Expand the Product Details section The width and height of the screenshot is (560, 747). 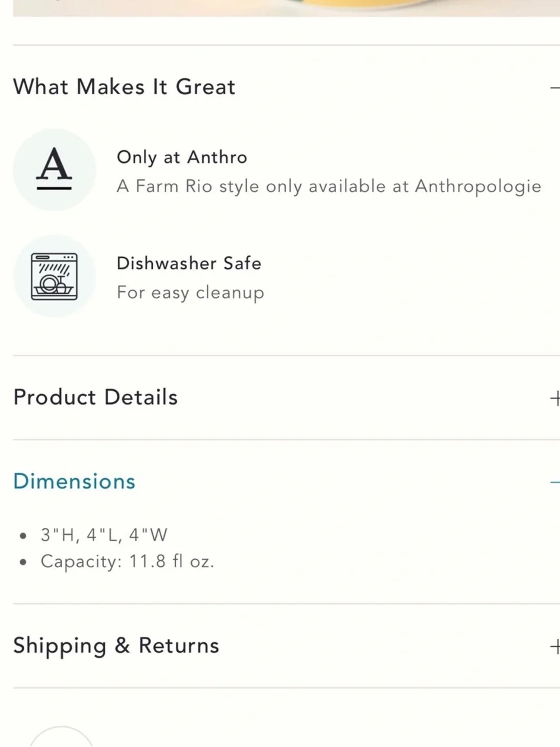(95, 397)
